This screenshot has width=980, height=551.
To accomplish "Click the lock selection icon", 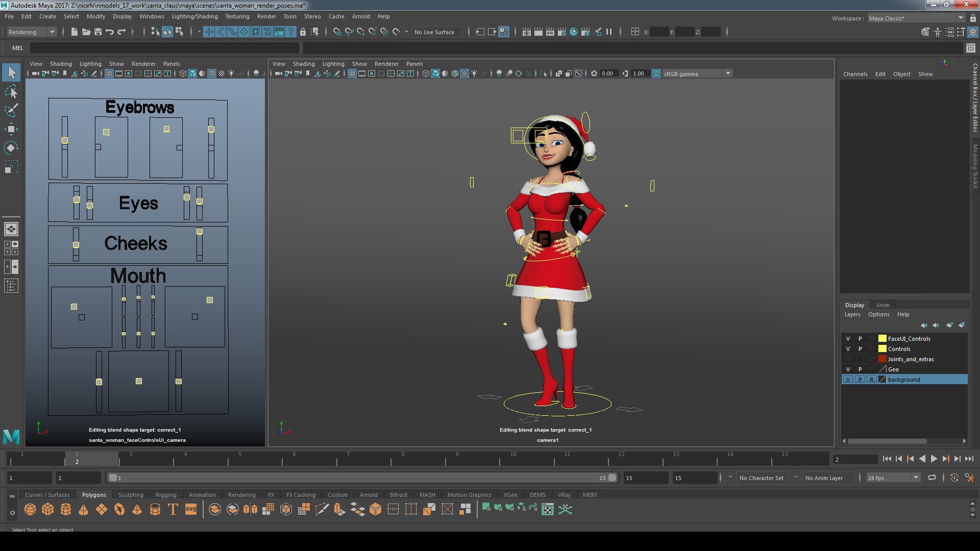I will [x=303, y=32].
